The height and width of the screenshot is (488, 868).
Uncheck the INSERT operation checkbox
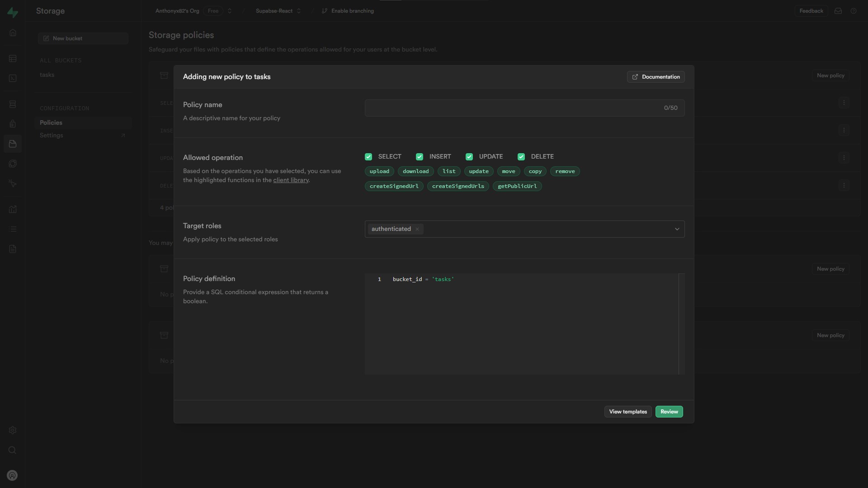pos(420,157)
